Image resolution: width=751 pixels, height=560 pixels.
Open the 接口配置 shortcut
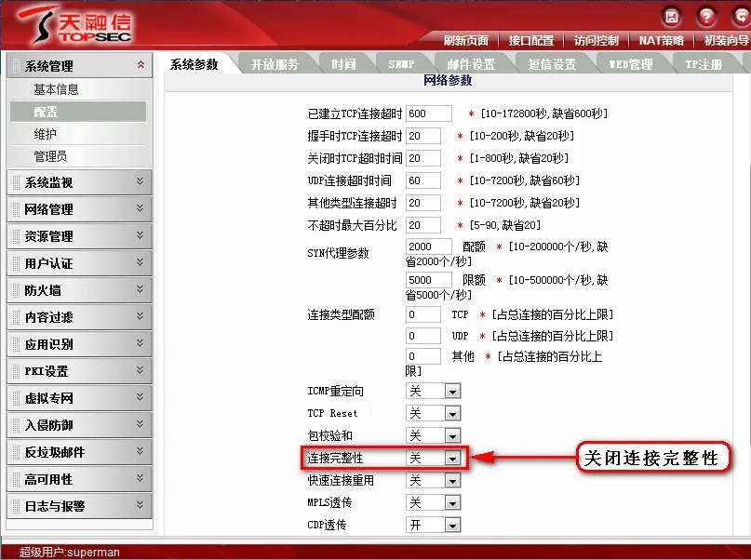(x=530, y=41)
